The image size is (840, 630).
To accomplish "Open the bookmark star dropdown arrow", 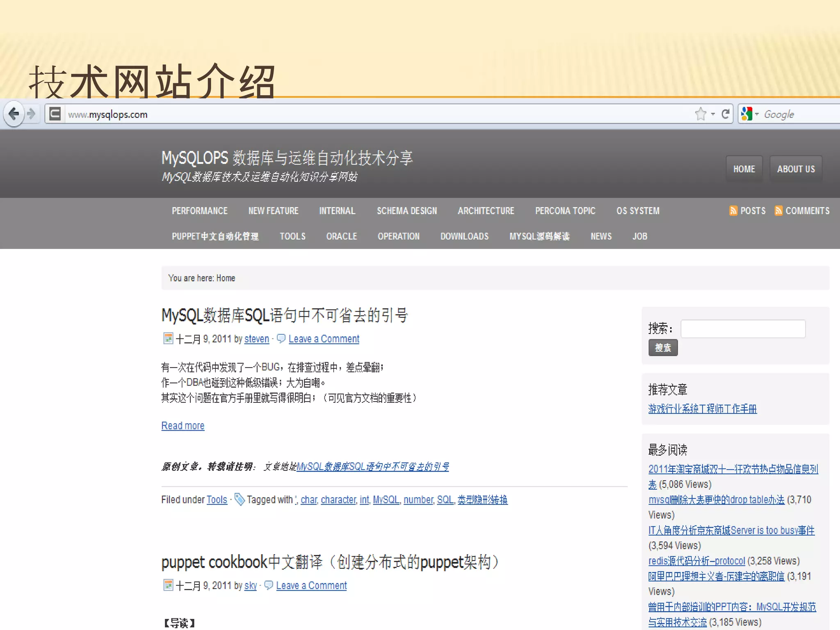I will 713,114.
